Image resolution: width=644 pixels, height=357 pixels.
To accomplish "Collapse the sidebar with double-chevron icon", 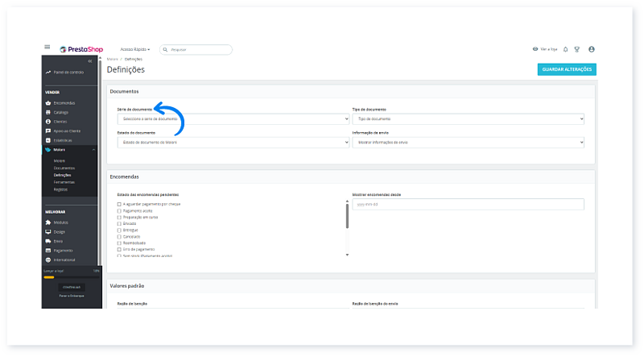I will (90, 61).
